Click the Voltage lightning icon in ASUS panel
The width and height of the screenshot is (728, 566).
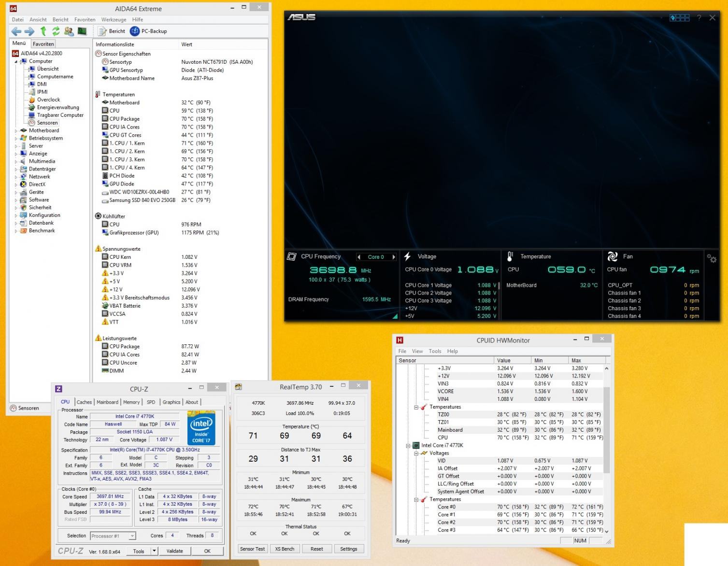tap(407, 256)
